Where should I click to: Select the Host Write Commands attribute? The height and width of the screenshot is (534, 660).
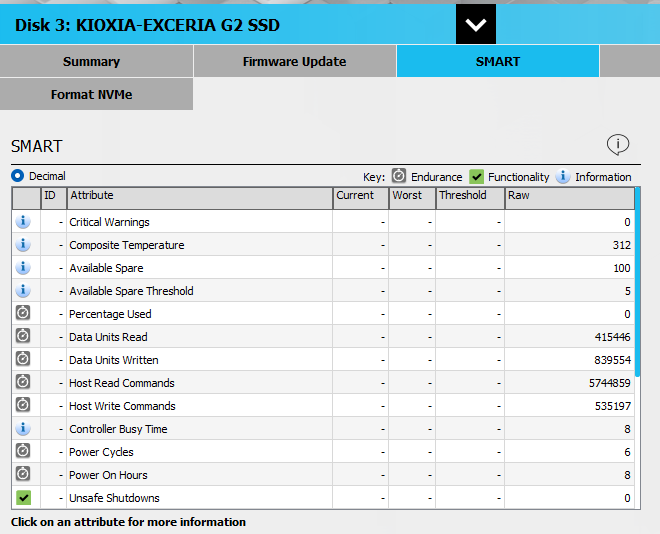click(122, 406)
